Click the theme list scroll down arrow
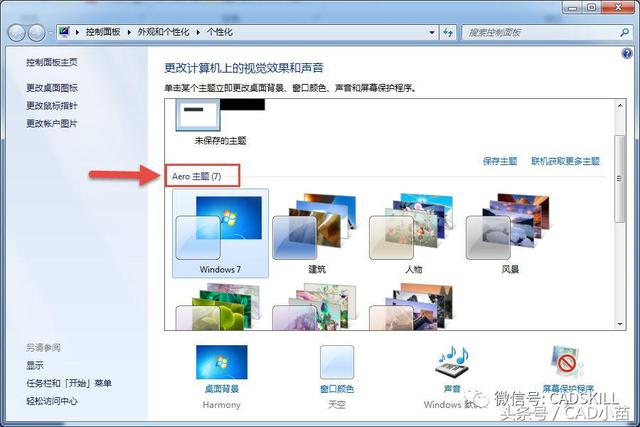The width and height of the screenshot is (640, 427). [620, 324]
